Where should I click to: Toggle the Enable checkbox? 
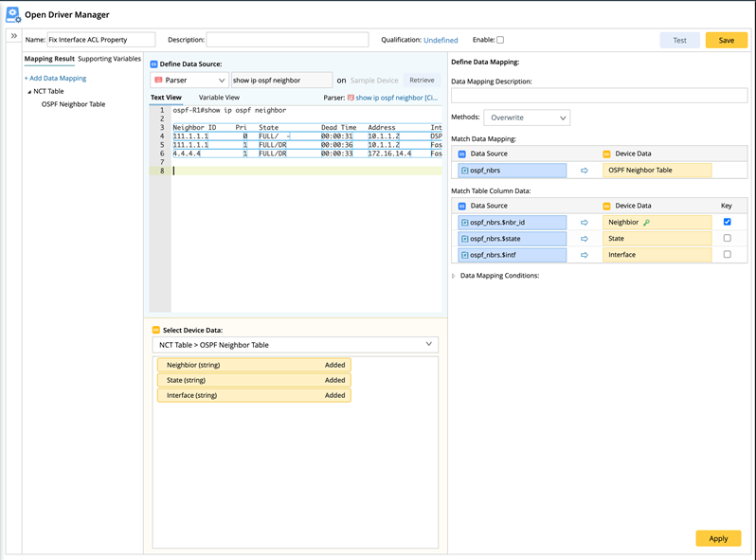500,40
